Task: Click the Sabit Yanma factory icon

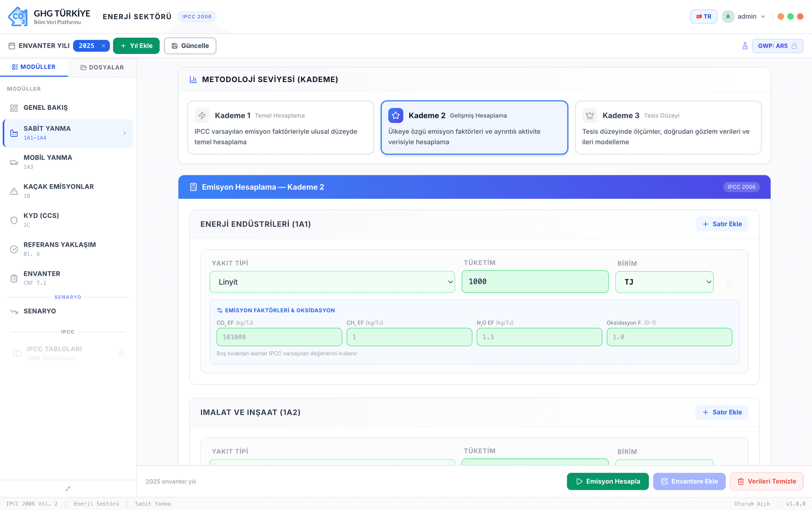Action: (x=14, y=133)
